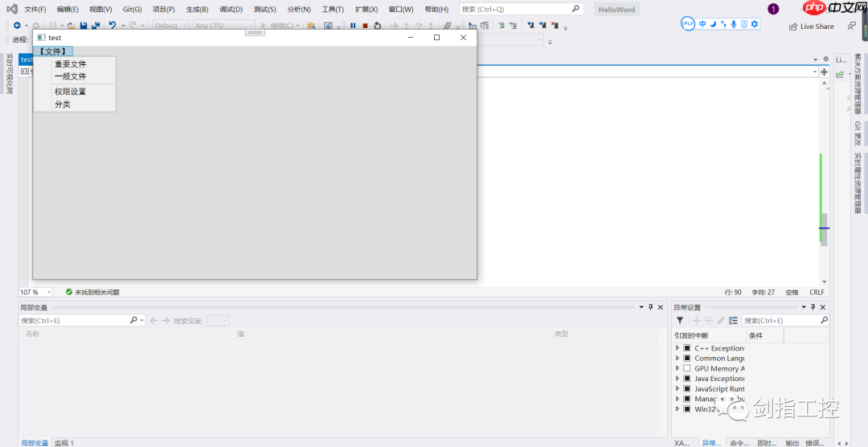This screenshot has width=868, height=447.
Task: Enable the GPU Memory Access checkbox
Action: pos(687,368)
